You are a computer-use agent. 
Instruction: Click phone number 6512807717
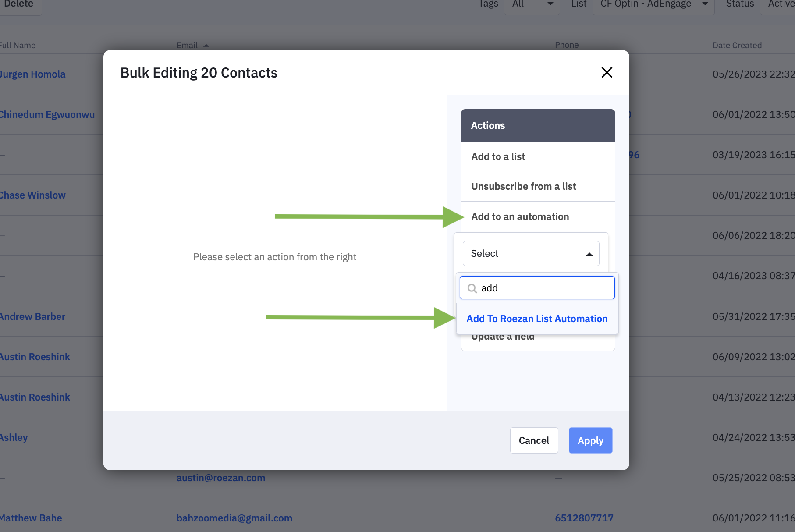pyautogui.click(x=584, y=518)
